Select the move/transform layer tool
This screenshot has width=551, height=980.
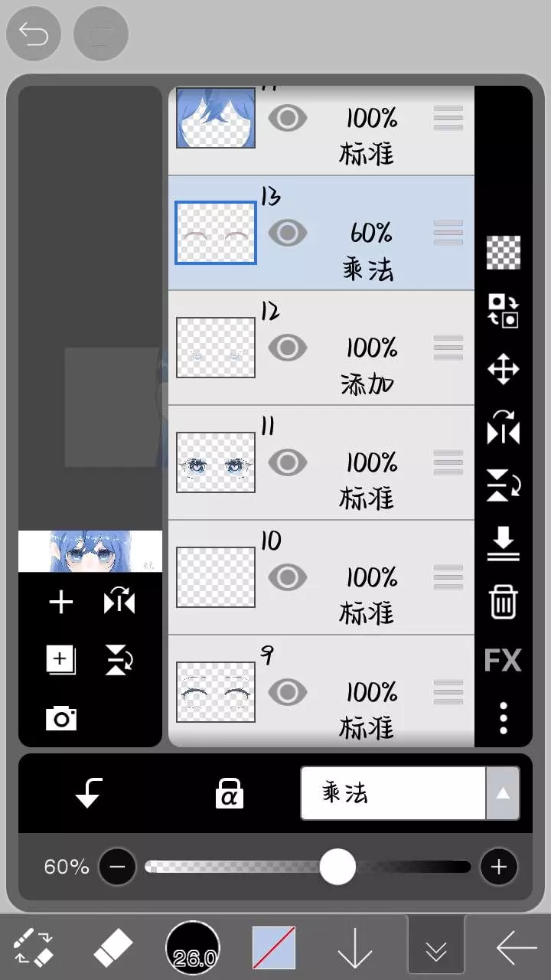(503, 370)
